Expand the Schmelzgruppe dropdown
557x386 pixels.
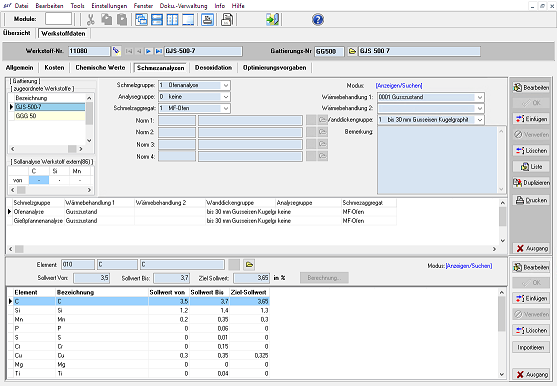(226, 85)
